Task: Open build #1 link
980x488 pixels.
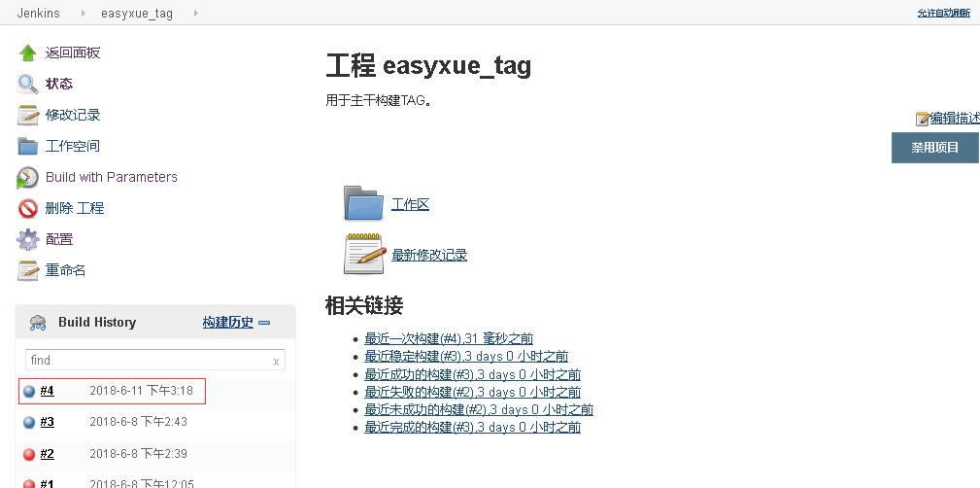Action: pyautogui.click(x=47, y=483)
